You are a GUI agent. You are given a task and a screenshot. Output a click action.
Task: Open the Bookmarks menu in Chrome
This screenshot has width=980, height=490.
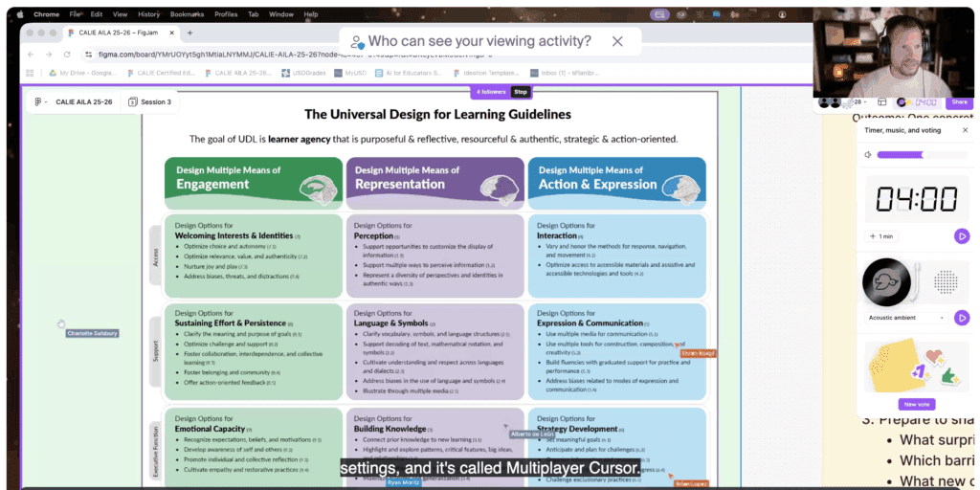pyautogui.click(x=186, y=14)
